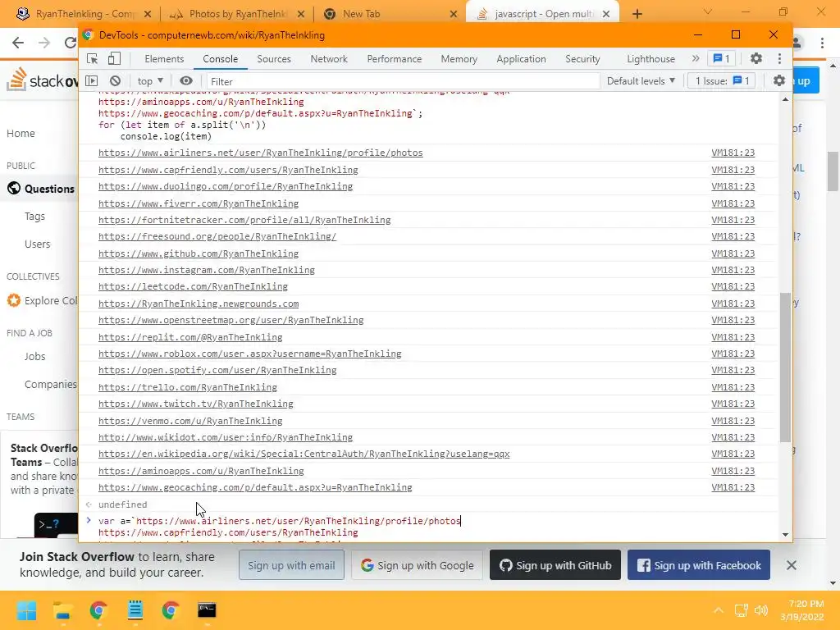840x630 pixels.
Task: Click Sign up with email
Action: click(x=291, y=565)
